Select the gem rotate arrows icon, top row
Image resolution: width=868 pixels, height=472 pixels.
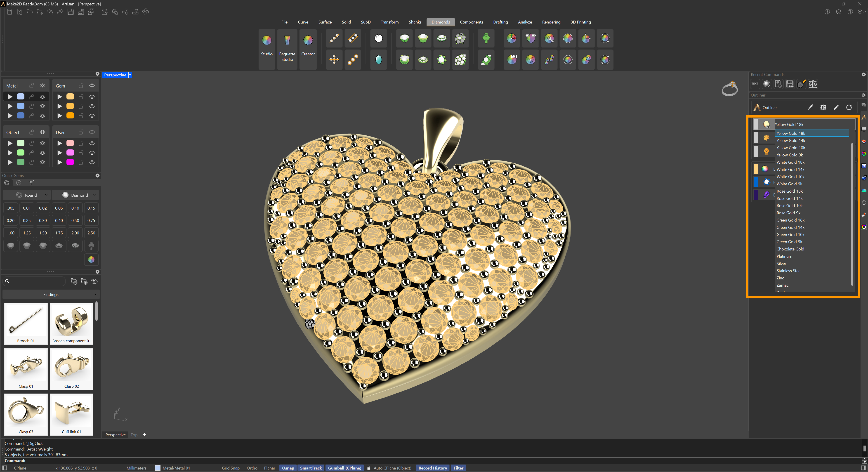605,38
